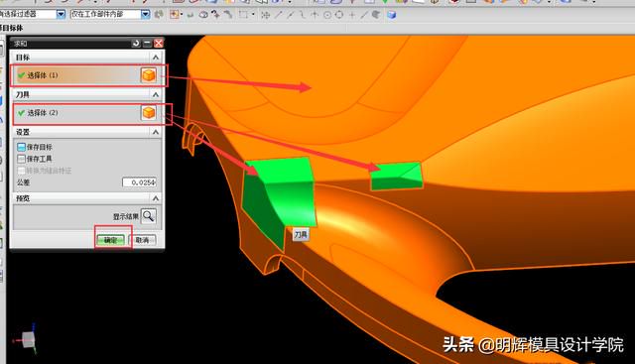Click the 公差 tolerance input field
Image resolution: width=635 pixels, height=364 pixels.
(139, 182)
